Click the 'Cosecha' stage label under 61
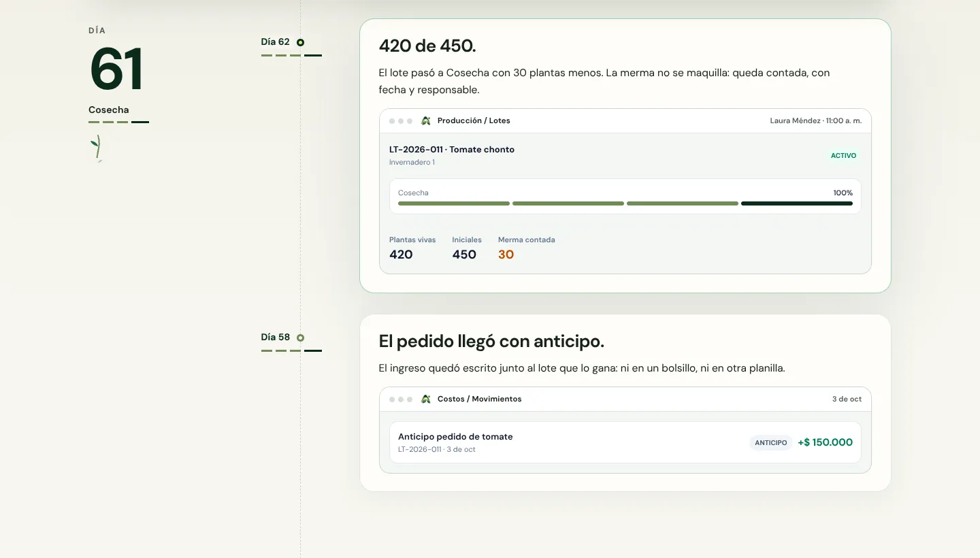Screen dimensions: 980x558 [109, 110]
